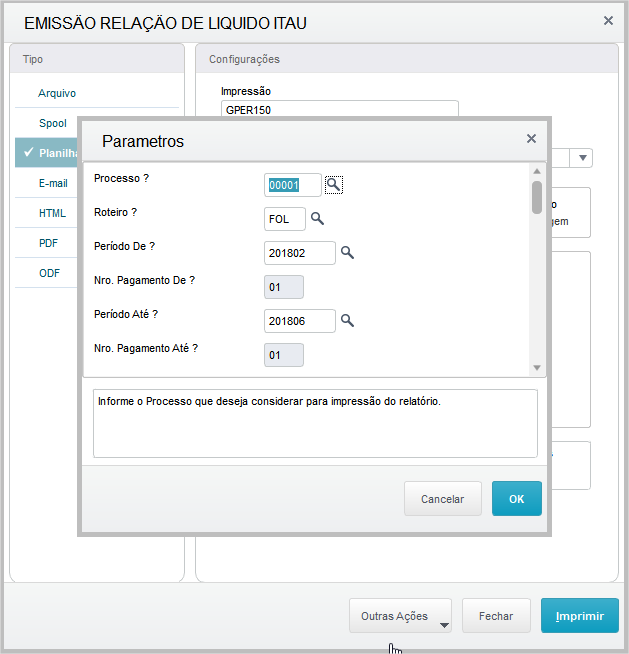
Task: Select the Planilha output type
Action: (47, 153)
